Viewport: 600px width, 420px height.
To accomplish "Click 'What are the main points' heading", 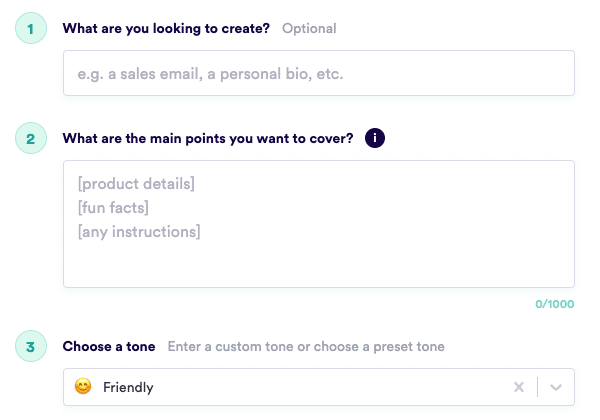I will pyautogui.click(x=208, y=138).
